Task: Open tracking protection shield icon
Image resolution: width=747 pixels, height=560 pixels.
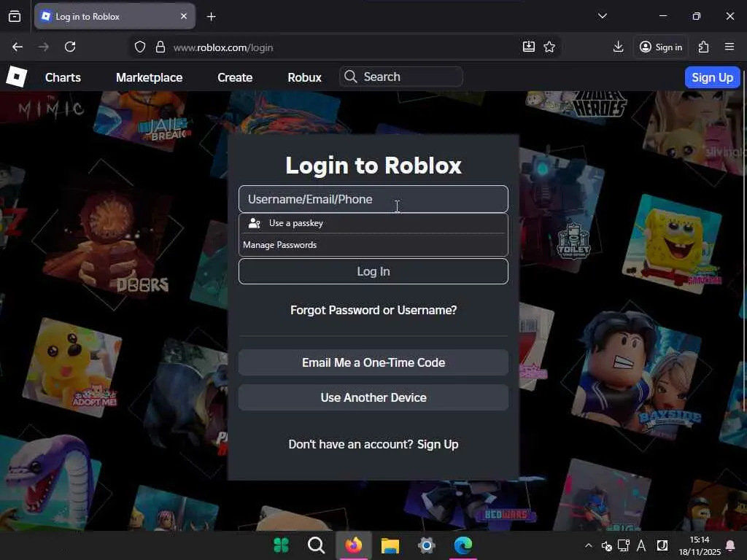Action: coord(139,47)
